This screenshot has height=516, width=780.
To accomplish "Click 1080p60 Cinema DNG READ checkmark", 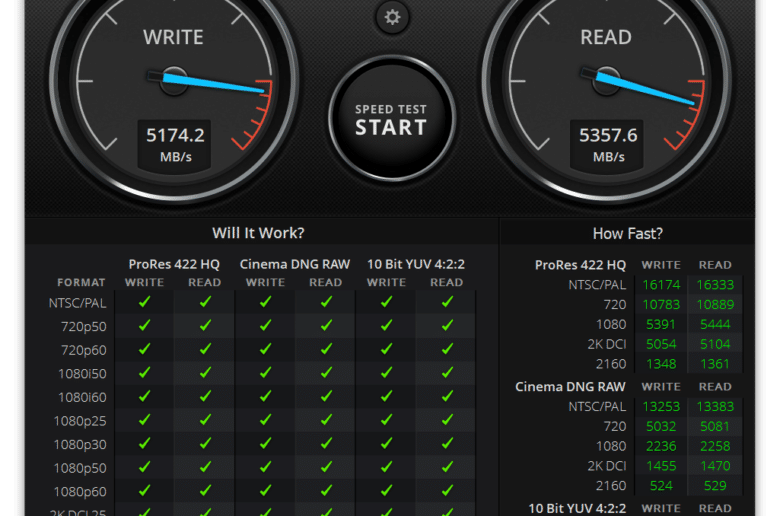I will point(326,490).
